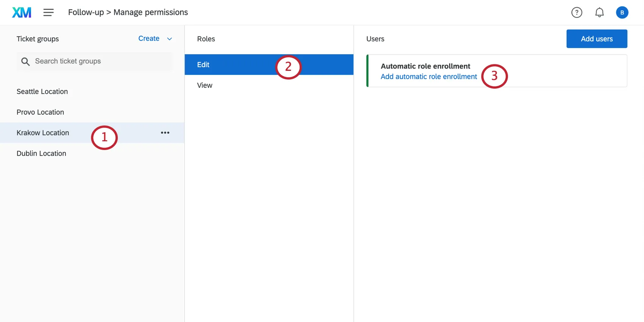644x322 pixels.
Task: Open the hamburger navigation menu
Action: tap(48, 13)
